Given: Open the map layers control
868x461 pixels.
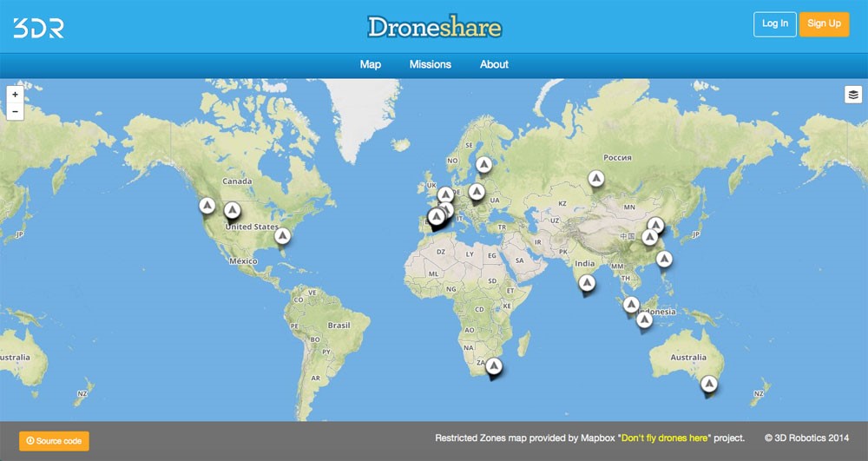Looking at the screenshot, I should pos(853,95).
